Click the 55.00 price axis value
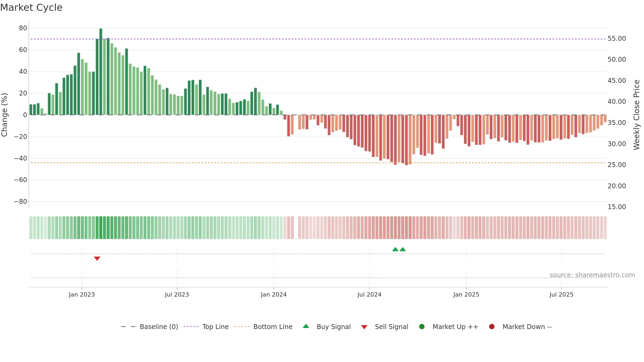Screen dimensions: 644x362 tap(617, 39)
